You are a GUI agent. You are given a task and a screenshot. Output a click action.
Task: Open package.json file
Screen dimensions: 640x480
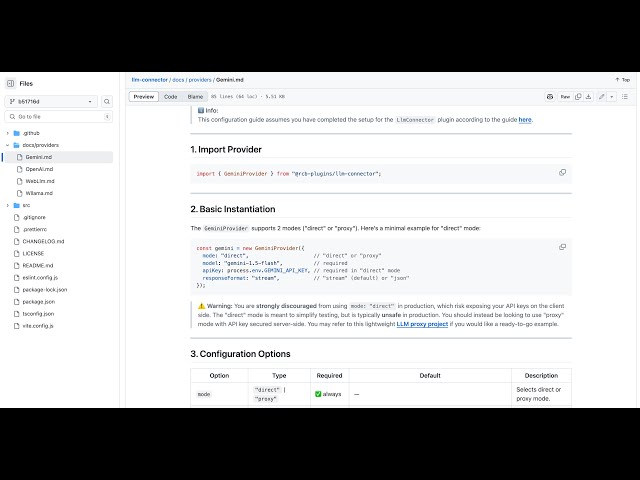pyautogui.click(x=39, y=302)
